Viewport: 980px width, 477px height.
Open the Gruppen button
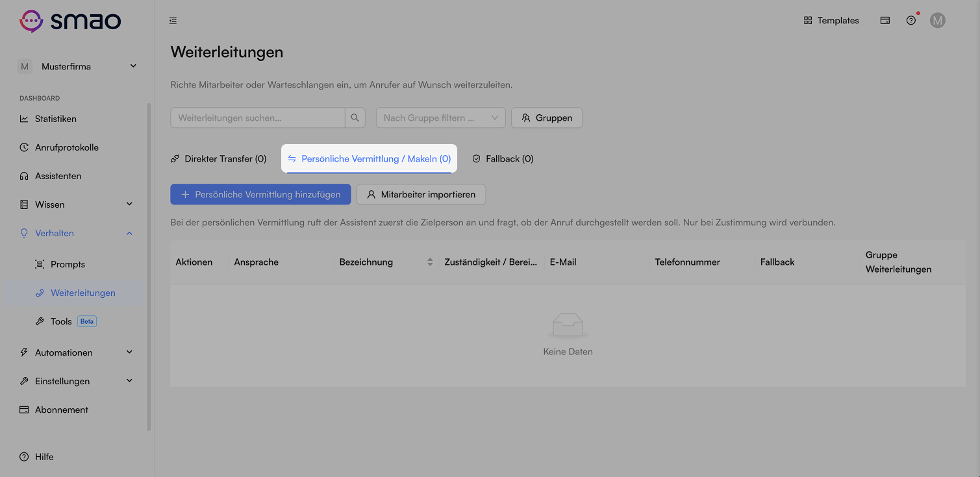[x=547, y=117]
